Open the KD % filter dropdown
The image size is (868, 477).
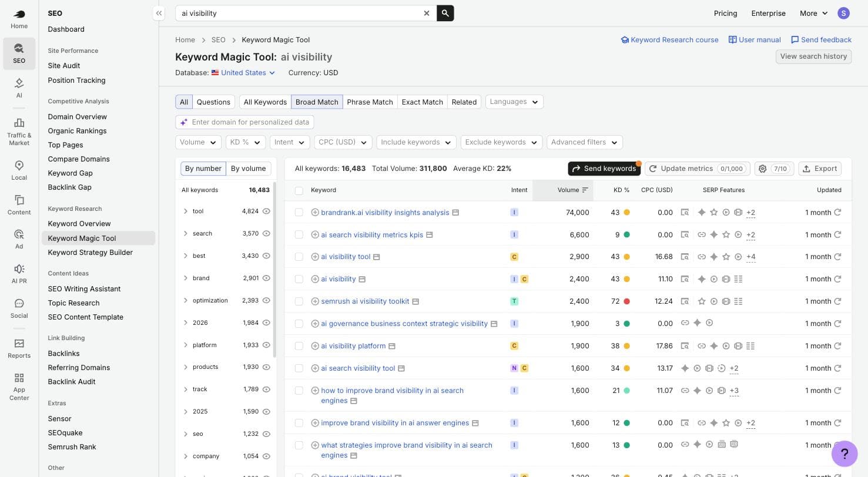pyautogui.click(x=245, y=142)
